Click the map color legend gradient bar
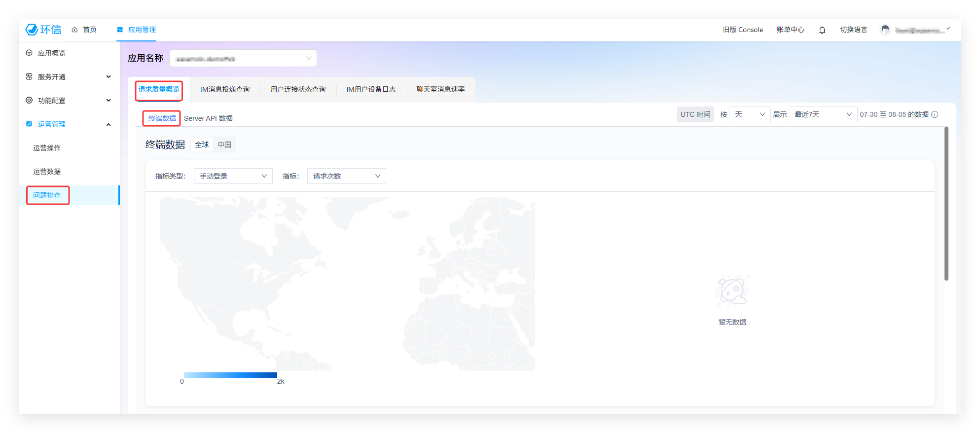 230,375
